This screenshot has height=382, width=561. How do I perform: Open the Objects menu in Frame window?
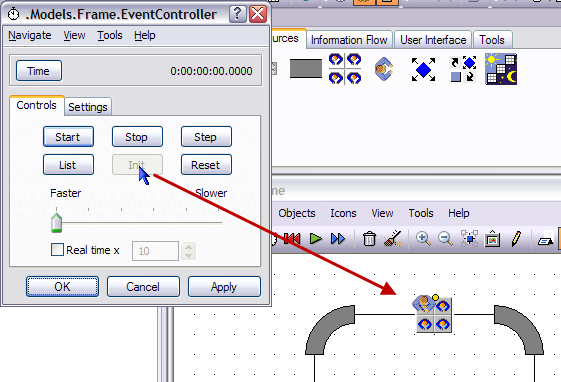pyautogui.click(x=297, y=213)
